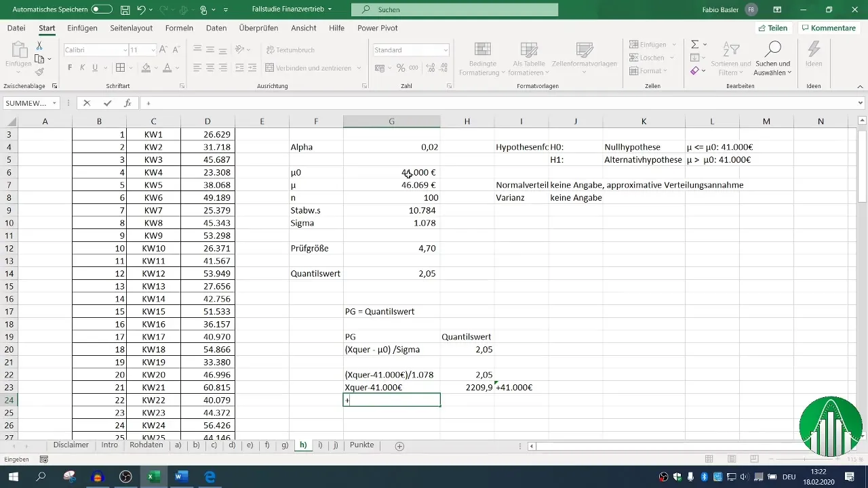The width and height of the screenshot is (868, 488).
Task: Open the cell borders tool
Action: tap(120, 68)
